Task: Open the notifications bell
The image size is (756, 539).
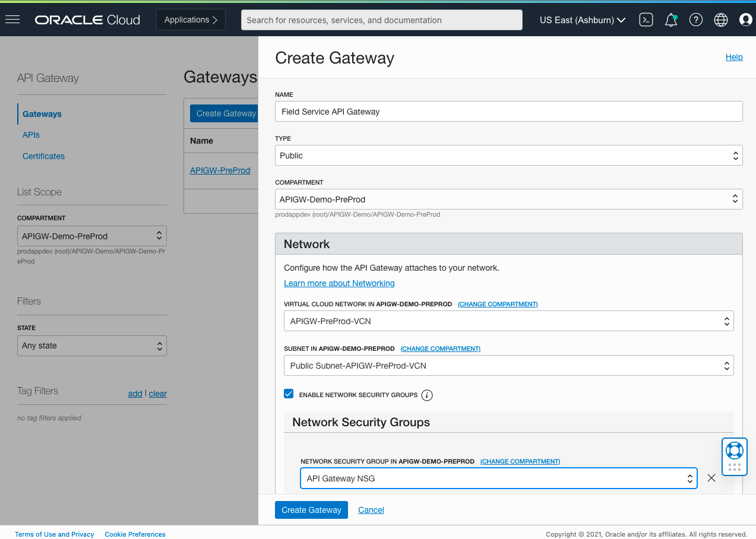Action: point(671,20)
